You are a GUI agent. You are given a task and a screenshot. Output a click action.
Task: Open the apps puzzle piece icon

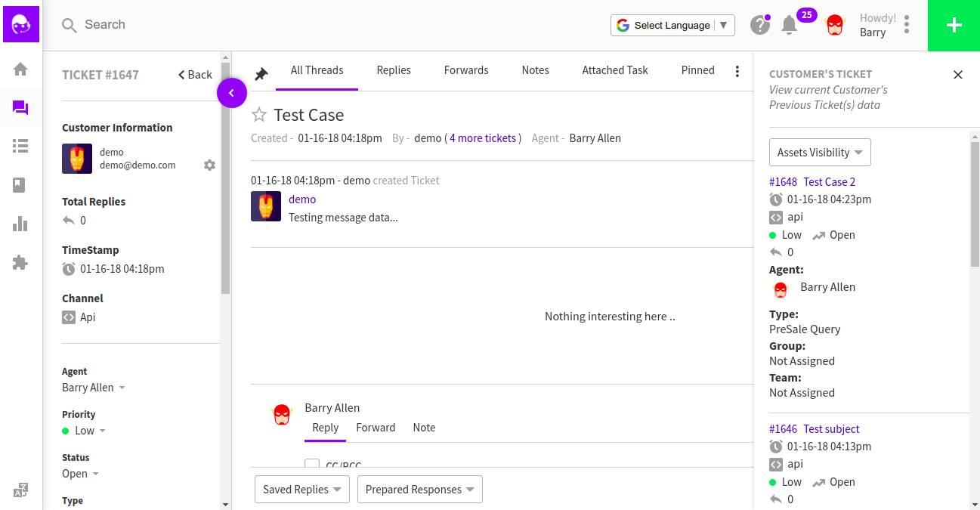pyautogui.click(x=20, y=262)
